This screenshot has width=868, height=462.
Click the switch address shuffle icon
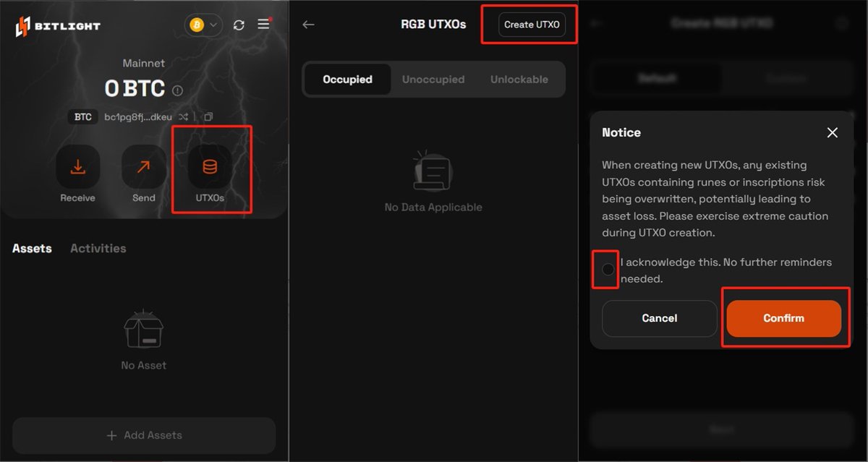184,116
